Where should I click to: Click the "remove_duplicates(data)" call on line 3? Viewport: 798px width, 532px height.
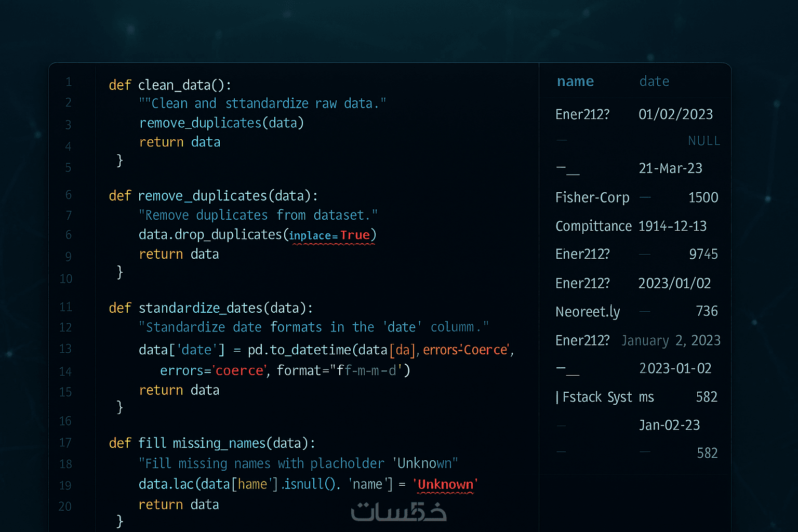click(221, 123)
